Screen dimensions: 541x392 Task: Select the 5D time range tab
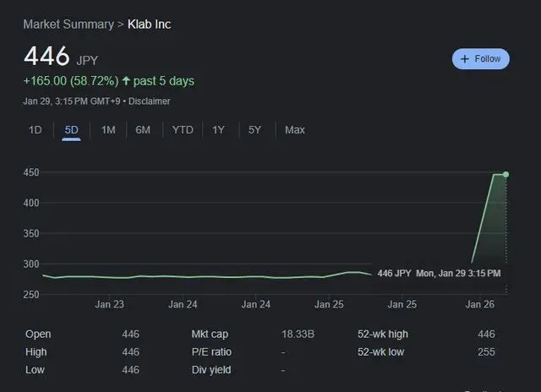71,130
